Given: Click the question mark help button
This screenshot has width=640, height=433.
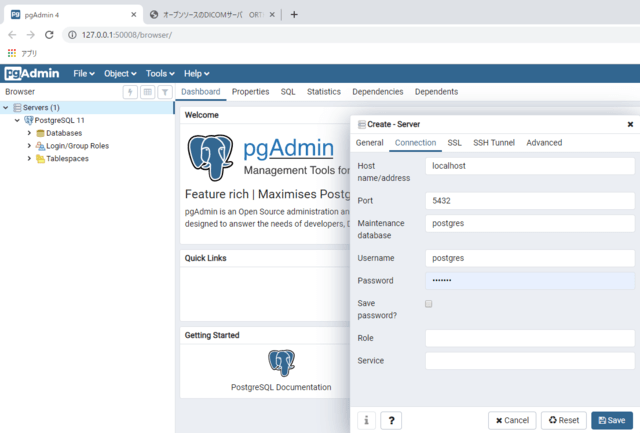Looking at the screenshot, I should click(391, 421).
